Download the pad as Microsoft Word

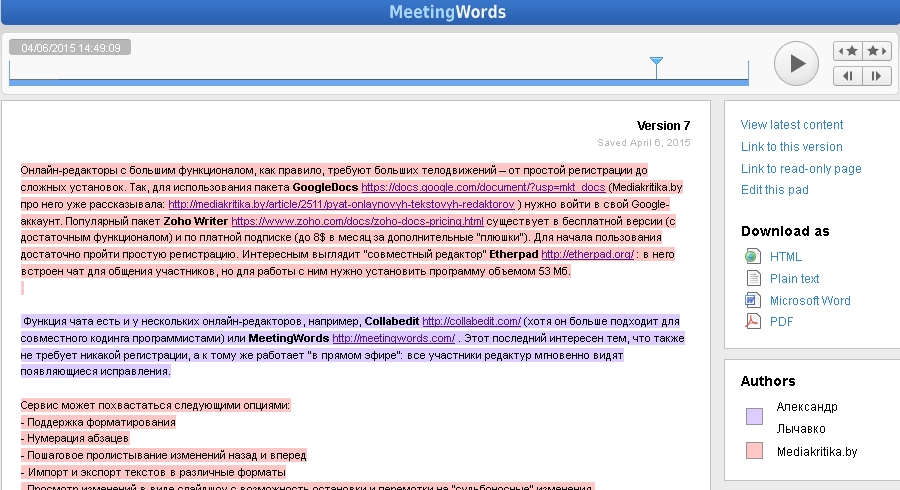(x=810, y=300)
